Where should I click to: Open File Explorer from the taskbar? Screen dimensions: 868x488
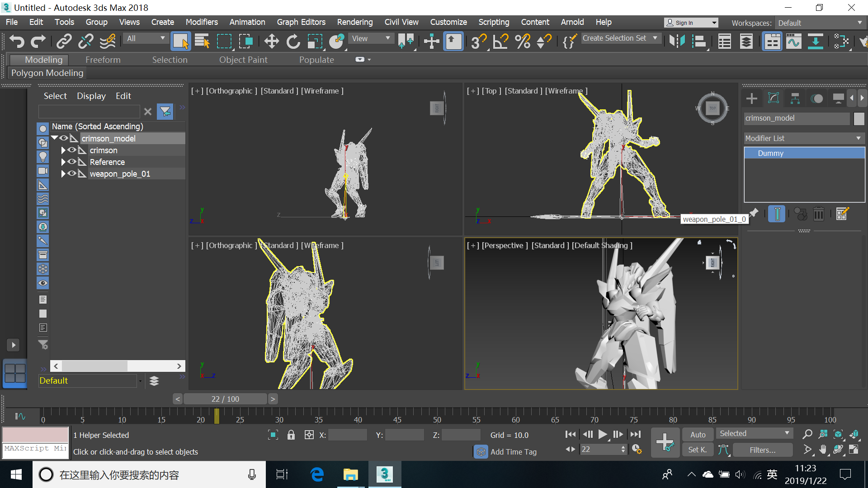click(x=350, y=474)
